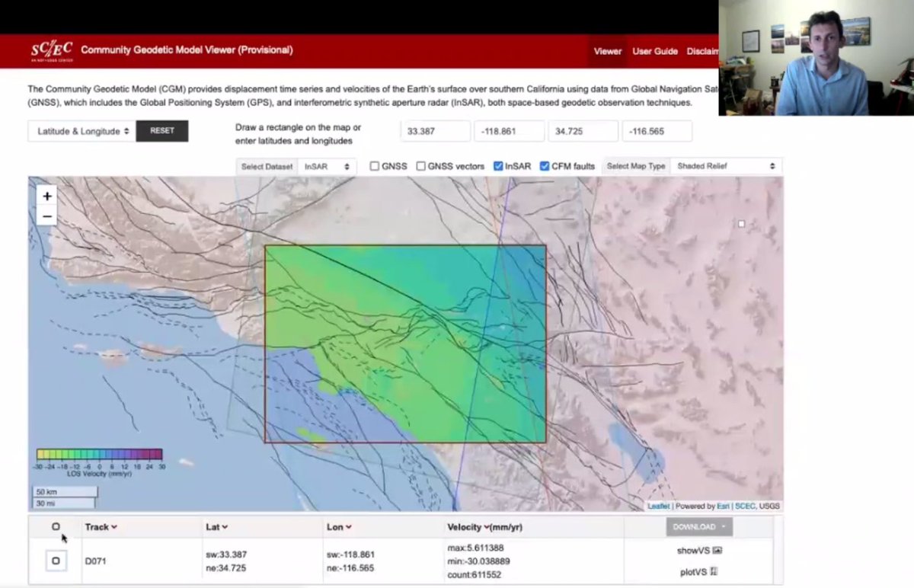914x588 pixels.
Task: Click the presenter video thumbnail
Action: [x=817, y=58]
